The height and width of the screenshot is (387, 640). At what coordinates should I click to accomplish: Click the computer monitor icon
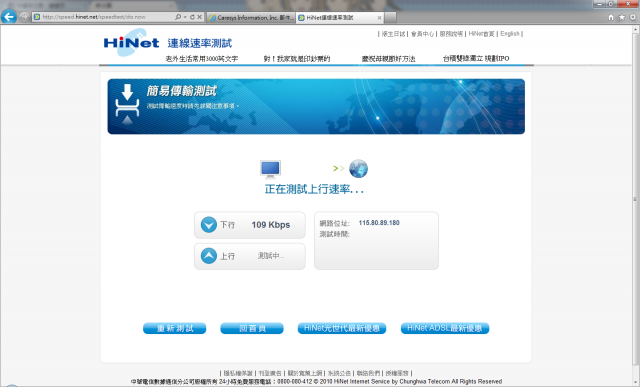click(271, 169)
